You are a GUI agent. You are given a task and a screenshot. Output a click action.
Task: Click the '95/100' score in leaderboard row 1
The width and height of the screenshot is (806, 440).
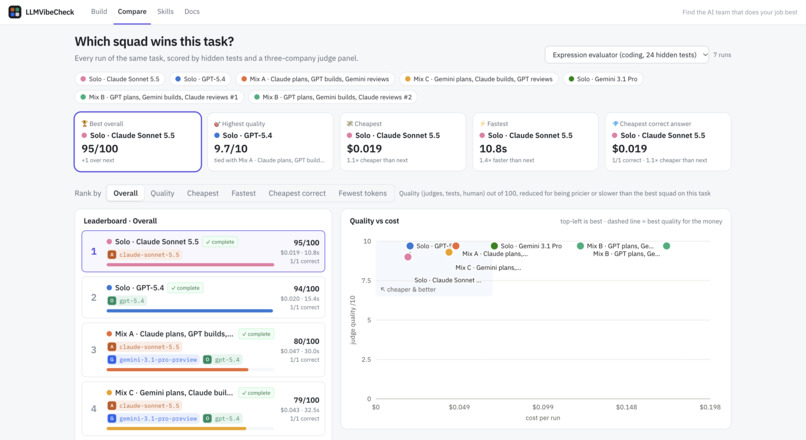point(306,243)
